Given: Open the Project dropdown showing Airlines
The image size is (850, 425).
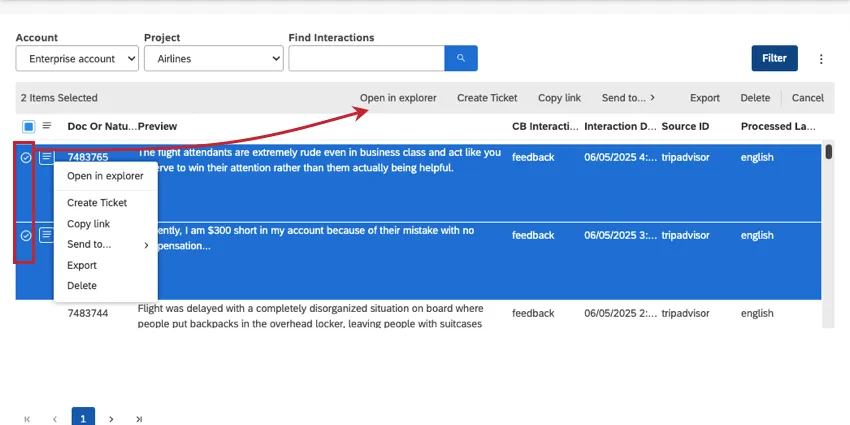Looking at the screenshot, I should (x=213, y=59).
